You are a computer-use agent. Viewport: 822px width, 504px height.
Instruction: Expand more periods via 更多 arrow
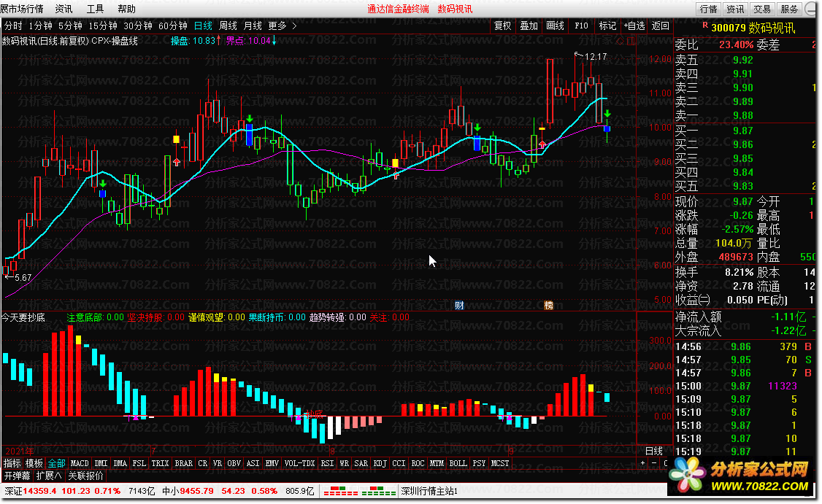click(x=294, y=26)
